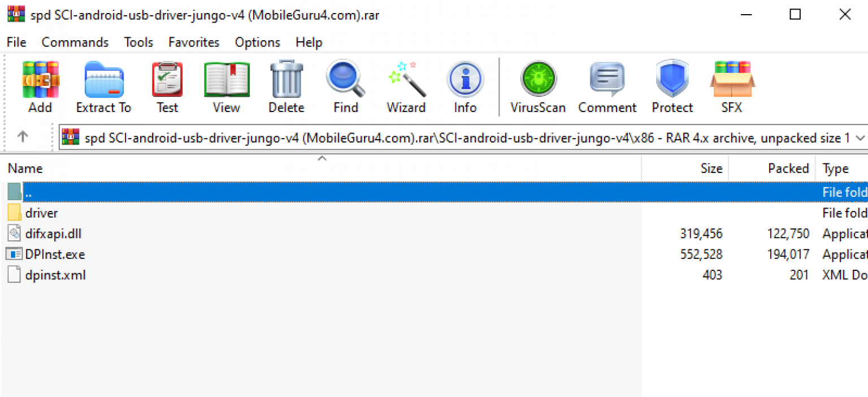
Task: Open the Commands menu
Action: pyautogui.click(x=75, y=42)
